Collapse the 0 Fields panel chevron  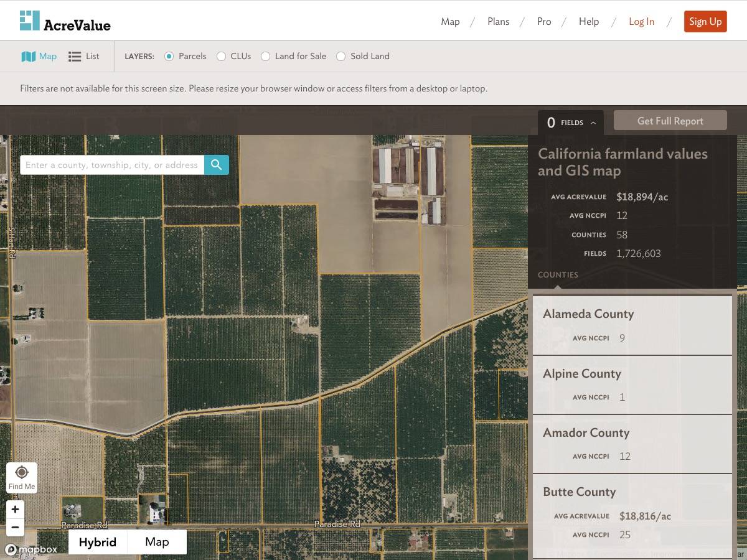pos(593,123)
